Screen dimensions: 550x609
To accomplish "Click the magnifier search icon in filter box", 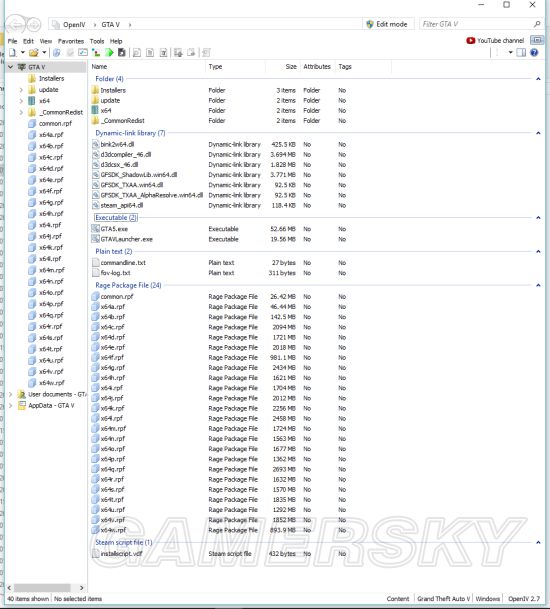I will point(537,24).
